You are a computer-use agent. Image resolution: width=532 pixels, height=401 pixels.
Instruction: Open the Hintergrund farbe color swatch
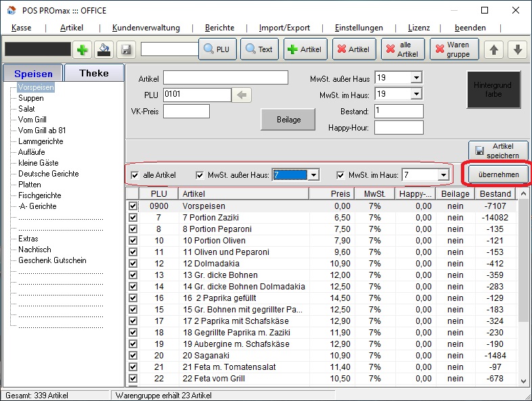click(x=493, y=90)
